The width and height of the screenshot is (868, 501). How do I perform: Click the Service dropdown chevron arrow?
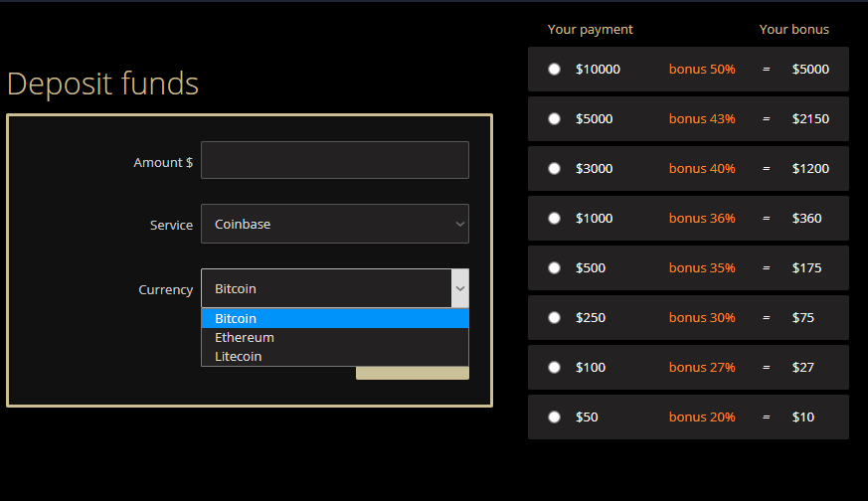click(460, 225)
